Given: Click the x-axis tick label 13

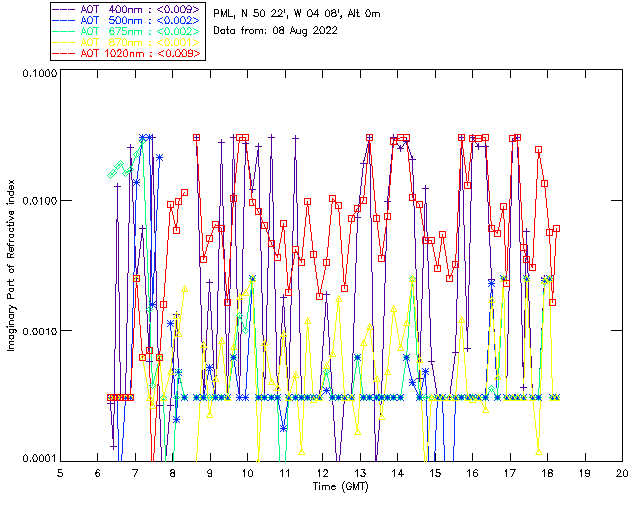Looking at the screenshot, I should click(x=360, y=473).
